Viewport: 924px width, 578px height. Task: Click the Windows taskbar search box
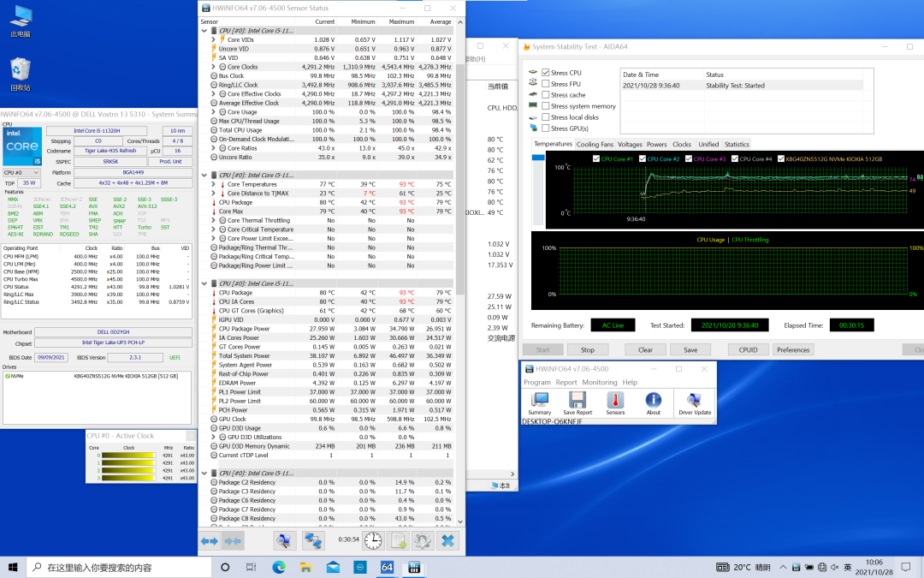click(120, 568)
